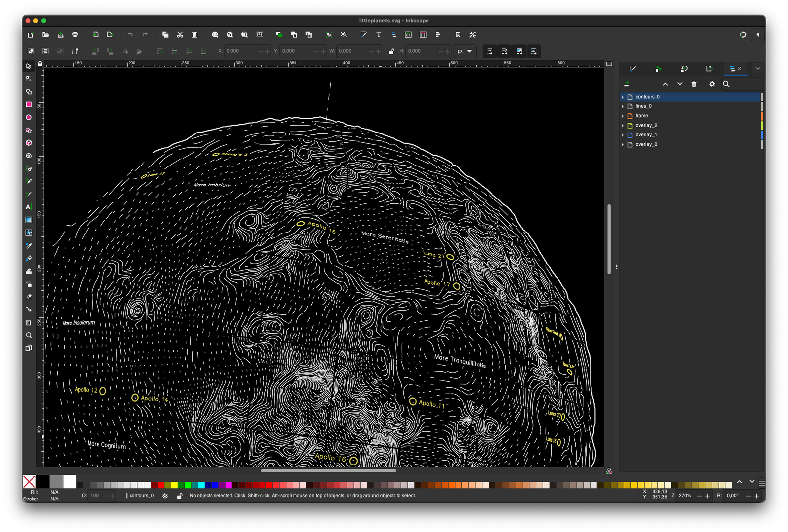Open the units dropdown showing px
788x532 pixels.
464,51
